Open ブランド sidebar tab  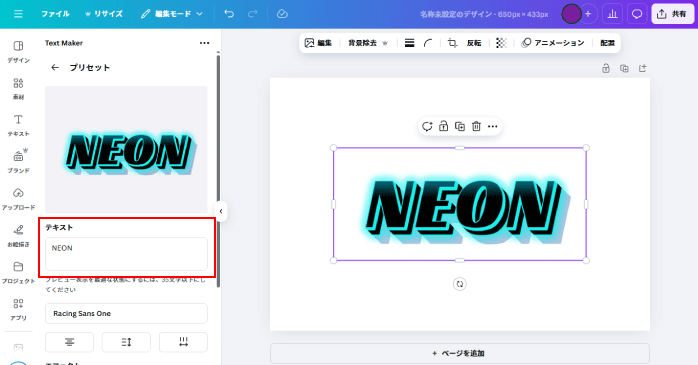pyautogui.click(x=18, y=162)
